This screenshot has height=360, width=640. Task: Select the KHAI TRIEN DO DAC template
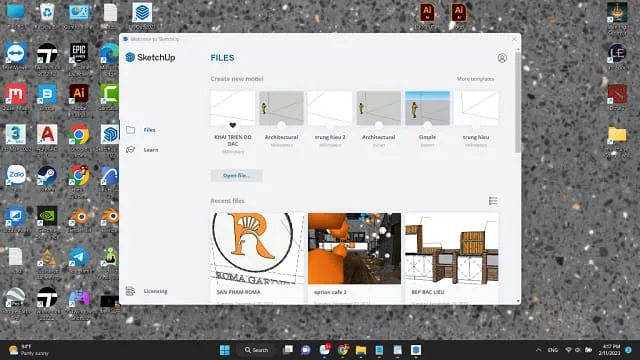(233, 108)
